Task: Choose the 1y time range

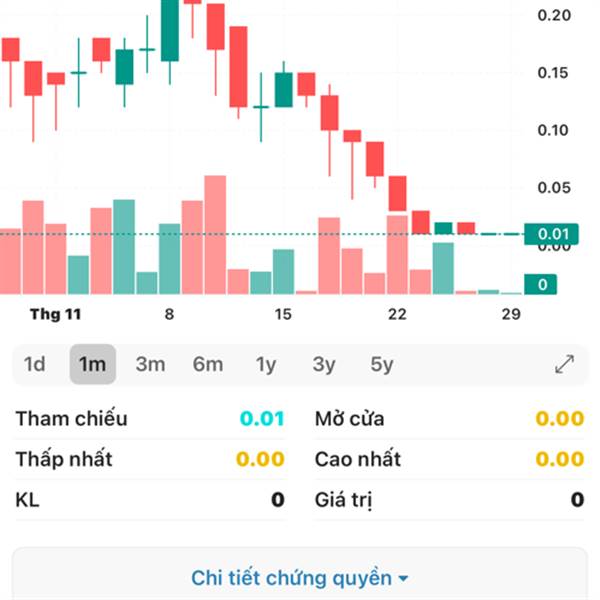Action: coord(266,364)
